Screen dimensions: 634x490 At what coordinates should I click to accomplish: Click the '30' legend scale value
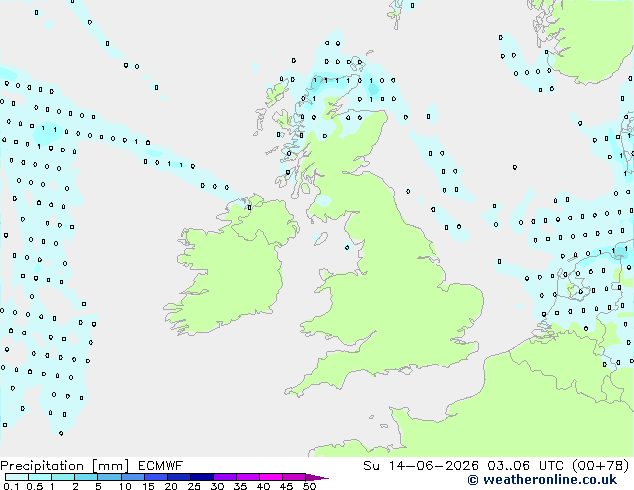(217, 486)
